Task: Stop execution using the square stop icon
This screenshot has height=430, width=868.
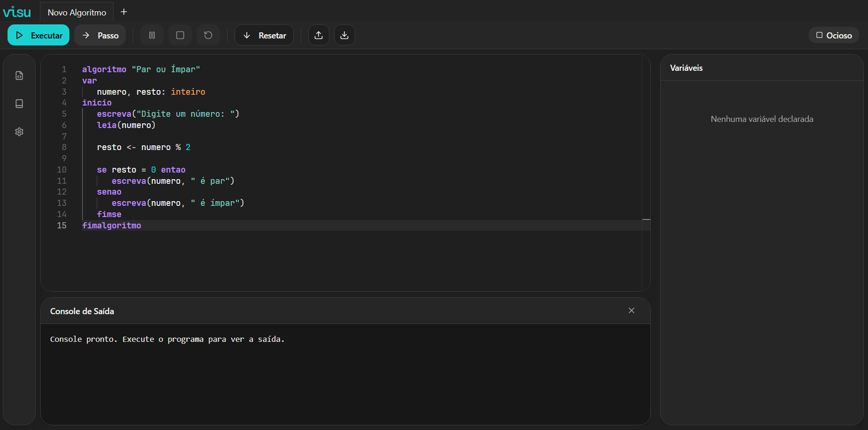Action: [180, 35]
